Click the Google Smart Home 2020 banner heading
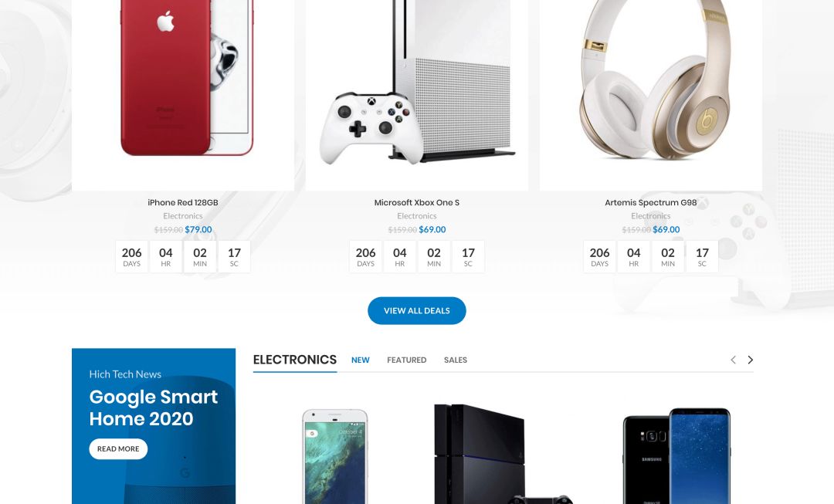Image resolution: width=834 pixels, height=504 pixels. (153, 408)
